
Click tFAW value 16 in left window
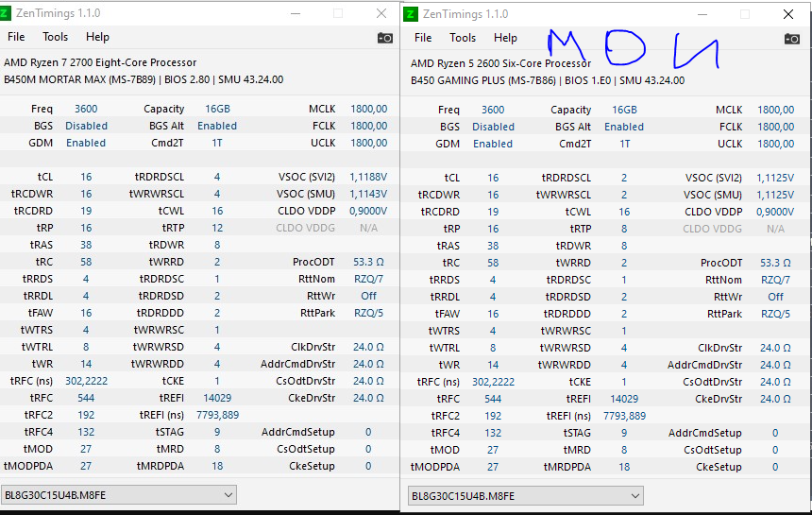[x=86, y=313]
